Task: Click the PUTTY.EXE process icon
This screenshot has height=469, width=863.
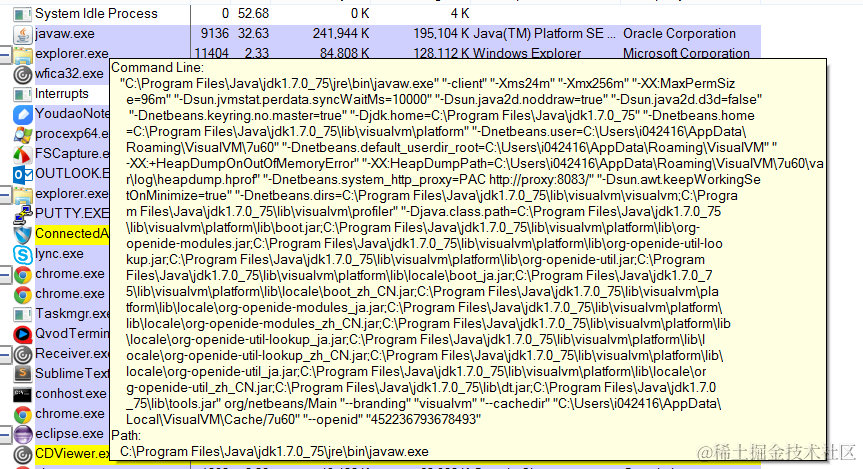Action: coord(23,214)
